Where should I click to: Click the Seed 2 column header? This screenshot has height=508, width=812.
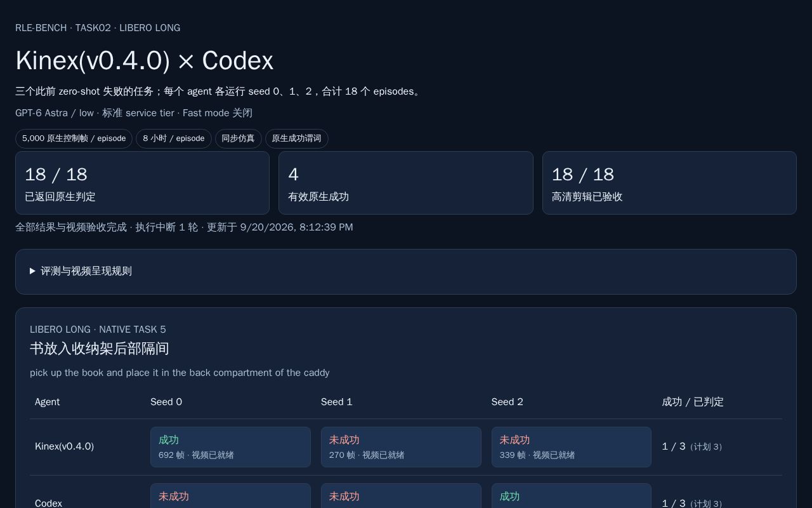(507, 402)
